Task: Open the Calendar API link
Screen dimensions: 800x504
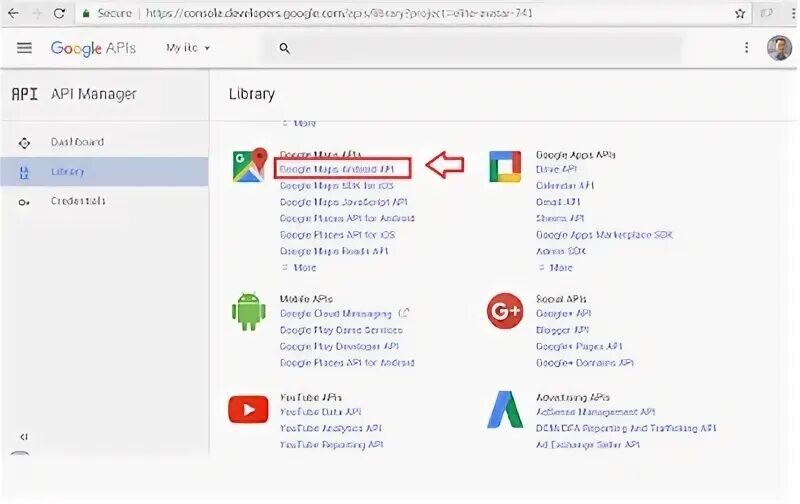Action: click(565, 185)
